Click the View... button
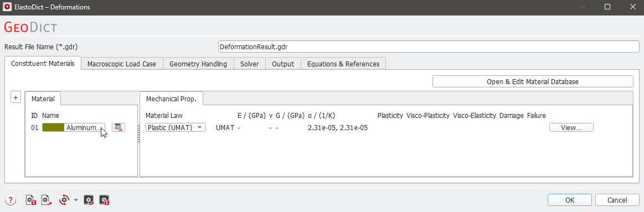 tap(571, 127)
